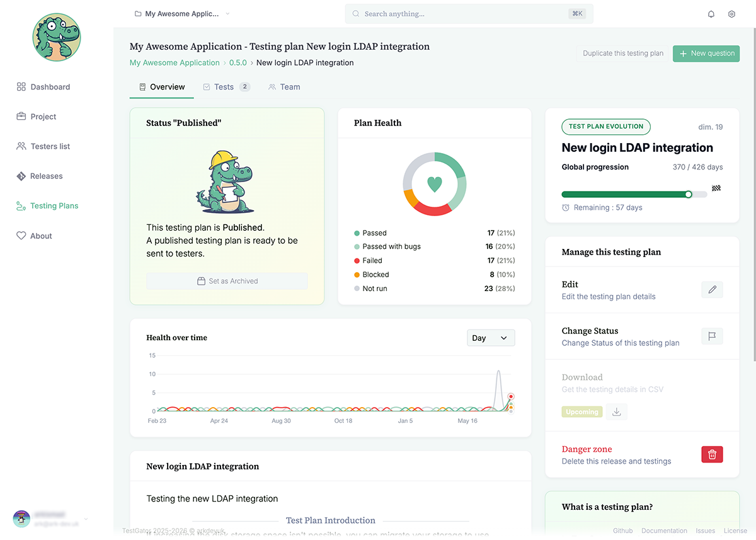Click the Project briefcase icon
The image size is (756, 540).
click(21, 117)
